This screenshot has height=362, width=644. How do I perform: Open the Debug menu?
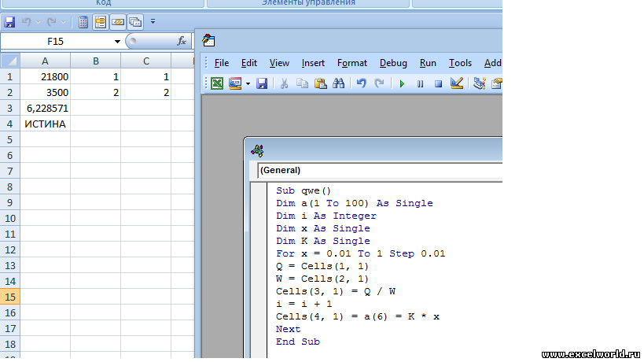click(x=393, y=63)
